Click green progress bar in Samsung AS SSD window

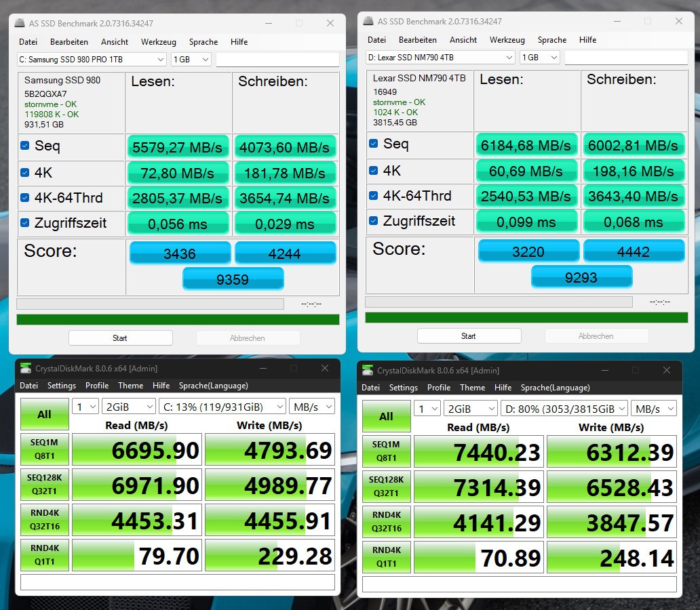click(x=178, y=319)
